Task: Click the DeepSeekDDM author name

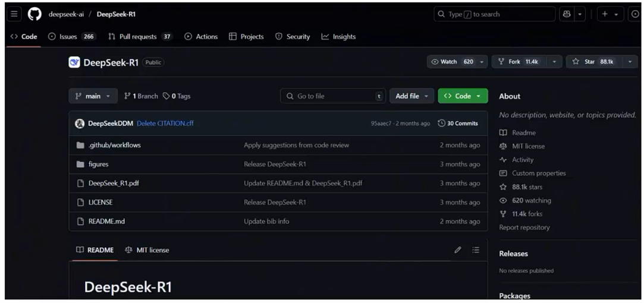Action: pyautogui.click(x=111, y=123)
